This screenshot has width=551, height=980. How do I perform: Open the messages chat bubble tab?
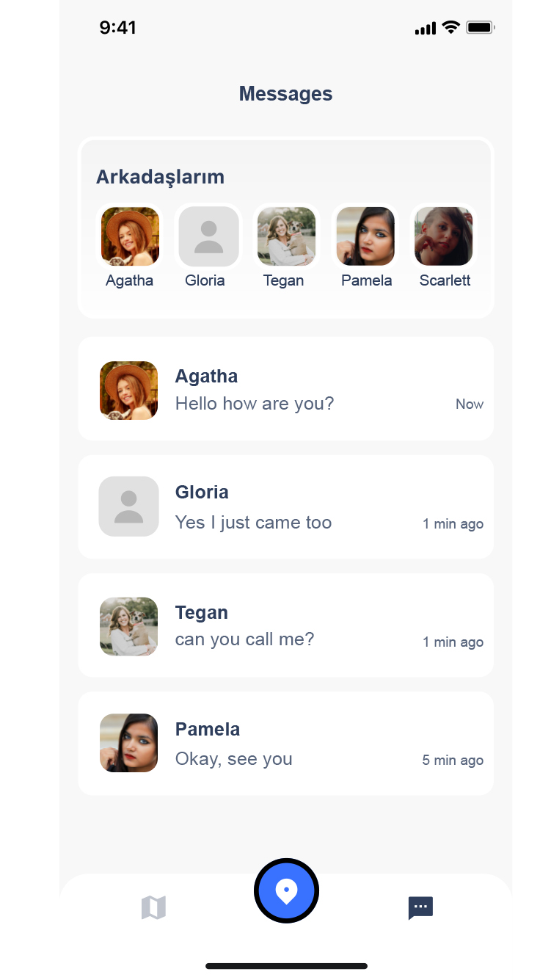click(420, 908)
